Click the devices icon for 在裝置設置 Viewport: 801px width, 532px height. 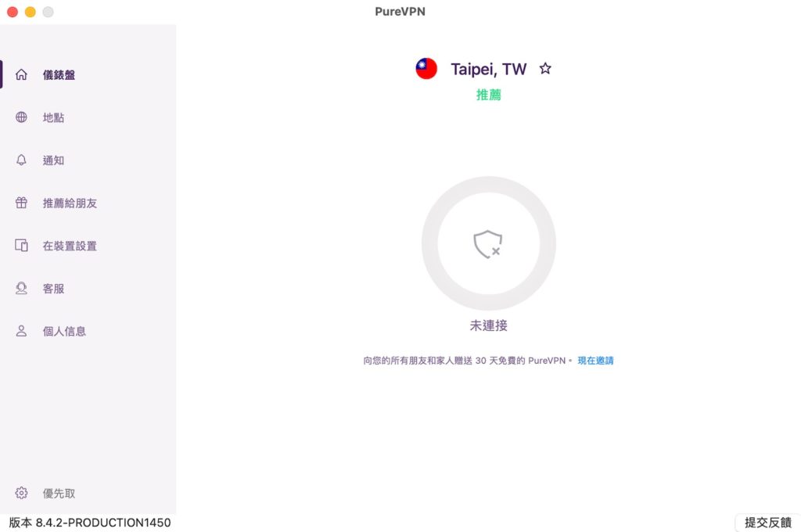coord(21,246)
